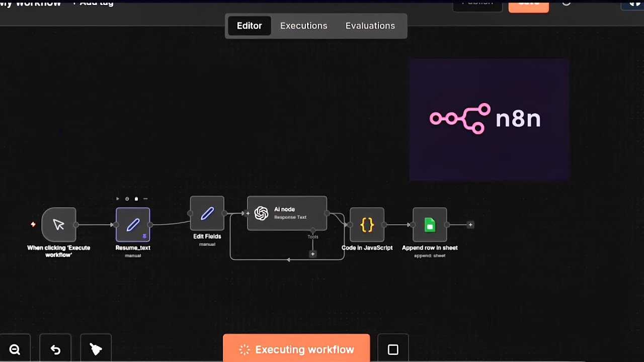Open more options above Resume_text node

point(145,199)
